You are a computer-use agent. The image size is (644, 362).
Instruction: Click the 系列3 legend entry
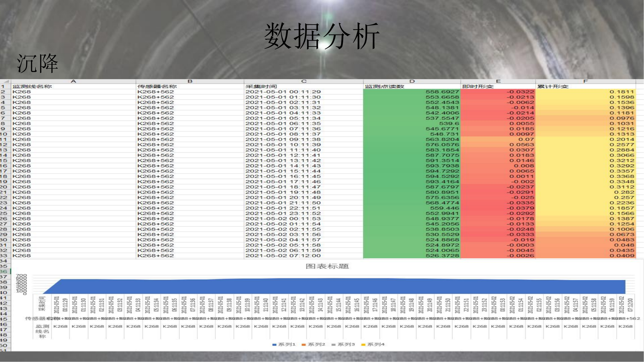click(x=343, y=345)
